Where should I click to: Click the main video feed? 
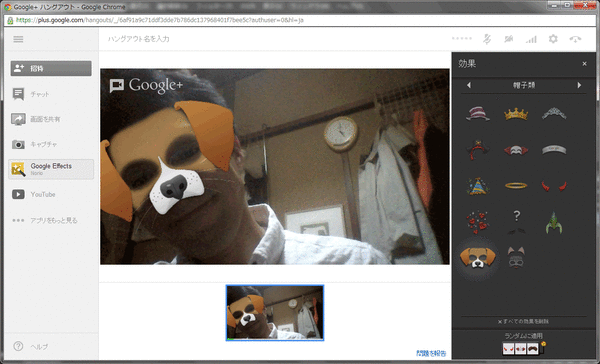(x=275, y=166)
